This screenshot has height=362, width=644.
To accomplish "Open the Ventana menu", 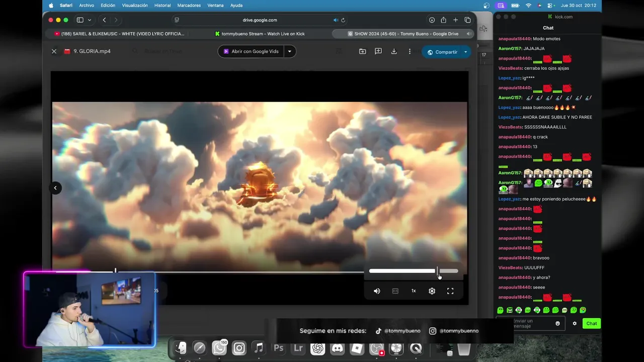I will click(215, 6).
